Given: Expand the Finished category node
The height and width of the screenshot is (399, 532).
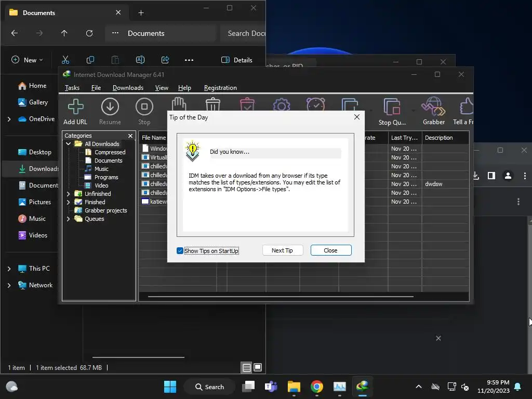Looking at the screenshot, I should [68, 202].
